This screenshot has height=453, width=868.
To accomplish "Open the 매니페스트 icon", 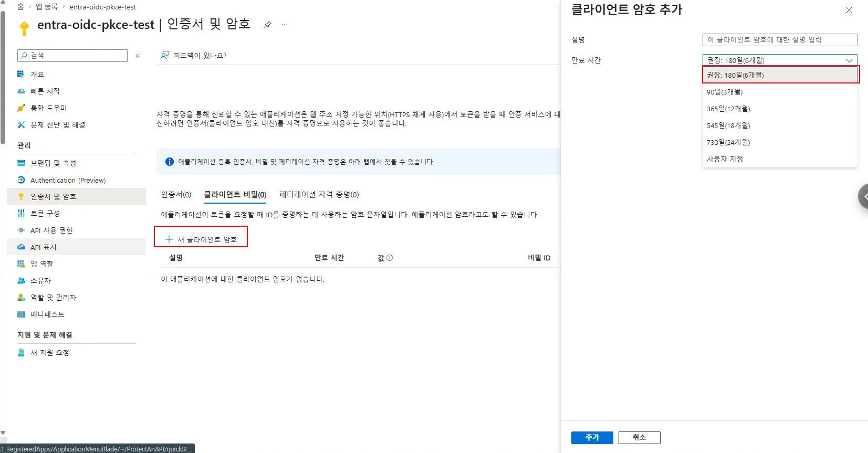I will click(21, 314).
